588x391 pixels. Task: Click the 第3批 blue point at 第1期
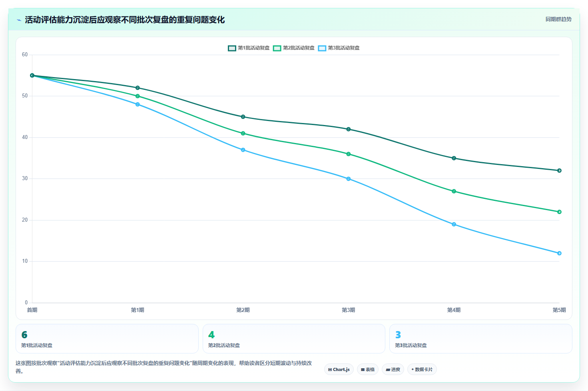[138, 104]
